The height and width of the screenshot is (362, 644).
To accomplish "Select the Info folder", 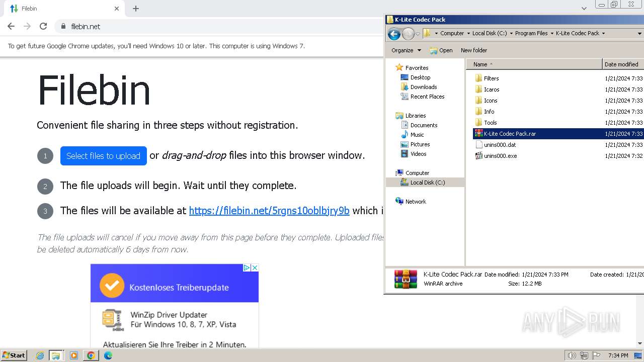I will coord(485,112).
